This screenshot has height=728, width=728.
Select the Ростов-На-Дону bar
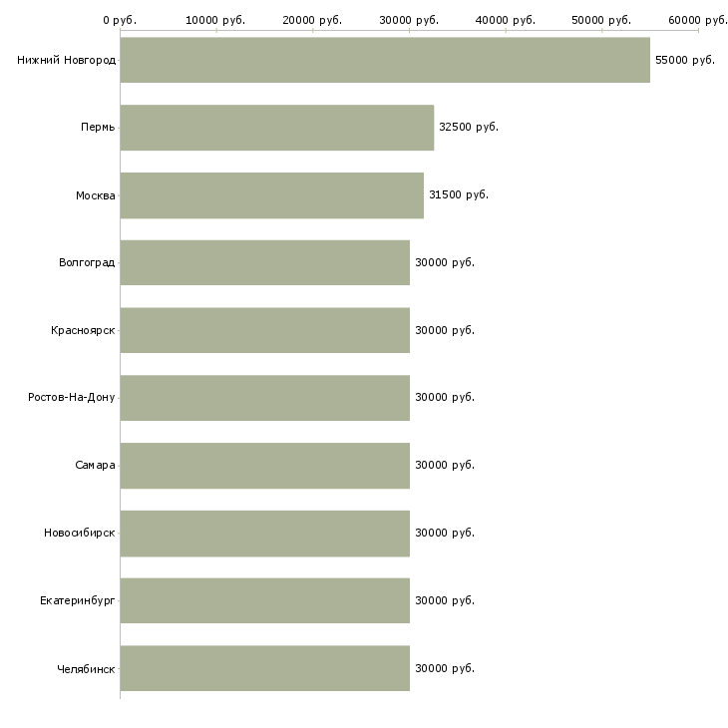pos(265,398)
